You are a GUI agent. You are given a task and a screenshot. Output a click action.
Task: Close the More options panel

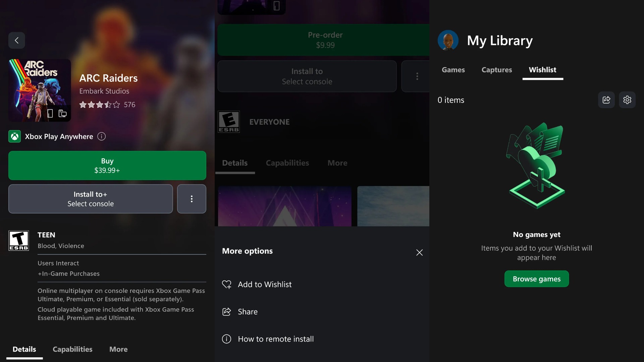tap(419, 252)
